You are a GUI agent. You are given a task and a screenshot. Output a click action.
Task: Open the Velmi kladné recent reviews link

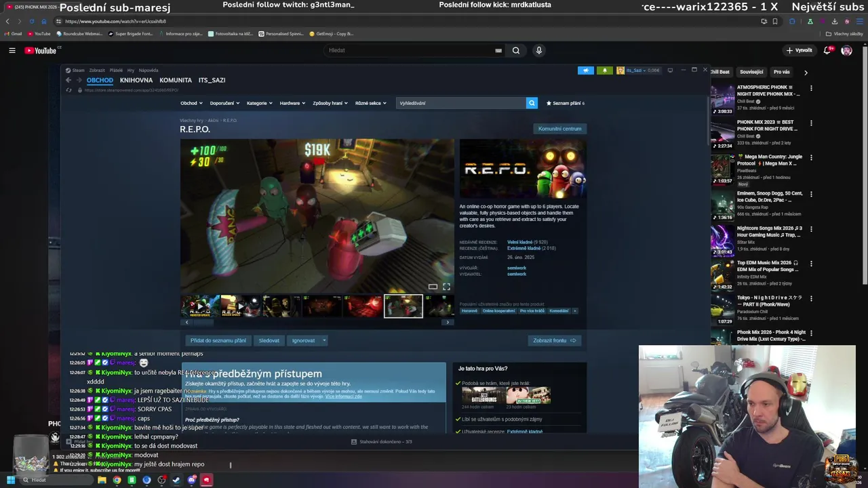coord(519,242)
